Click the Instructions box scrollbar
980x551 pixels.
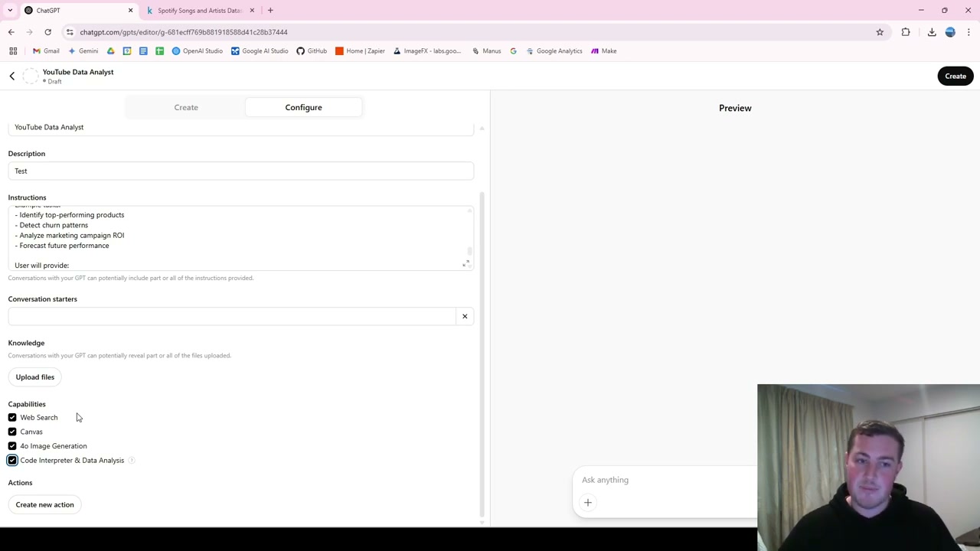coord(469,252)
